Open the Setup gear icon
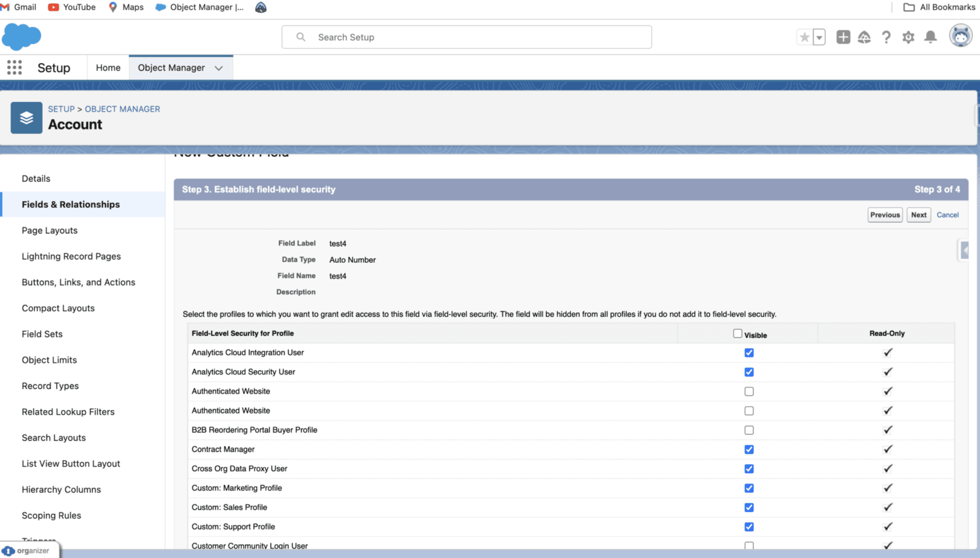 (x=908, y=37)
